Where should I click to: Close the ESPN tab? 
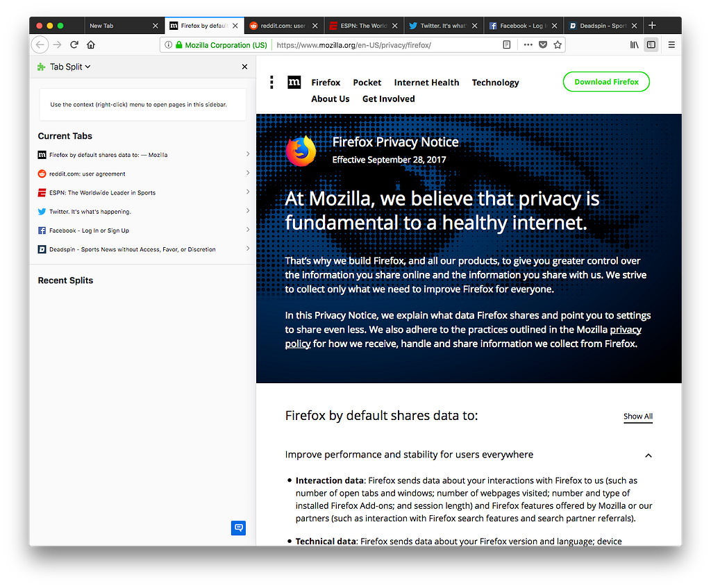pyautogui.click(x=395, y=26)
